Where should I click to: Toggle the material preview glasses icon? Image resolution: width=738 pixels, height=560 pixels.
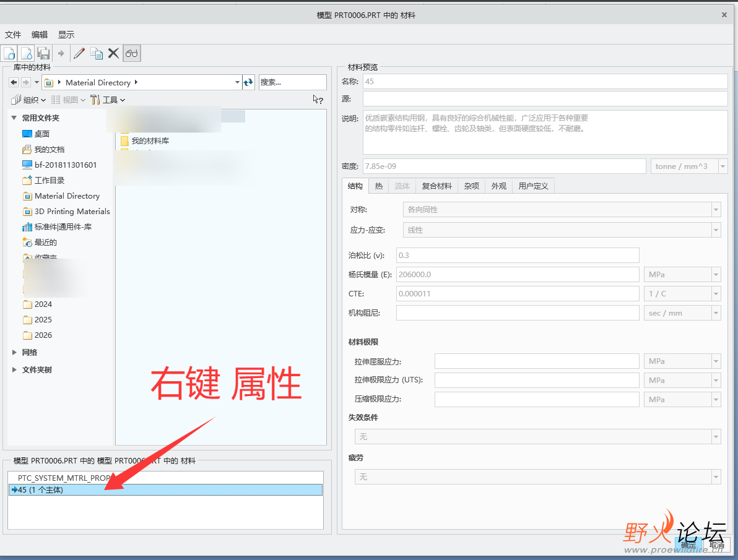click(x=131, y=53)
